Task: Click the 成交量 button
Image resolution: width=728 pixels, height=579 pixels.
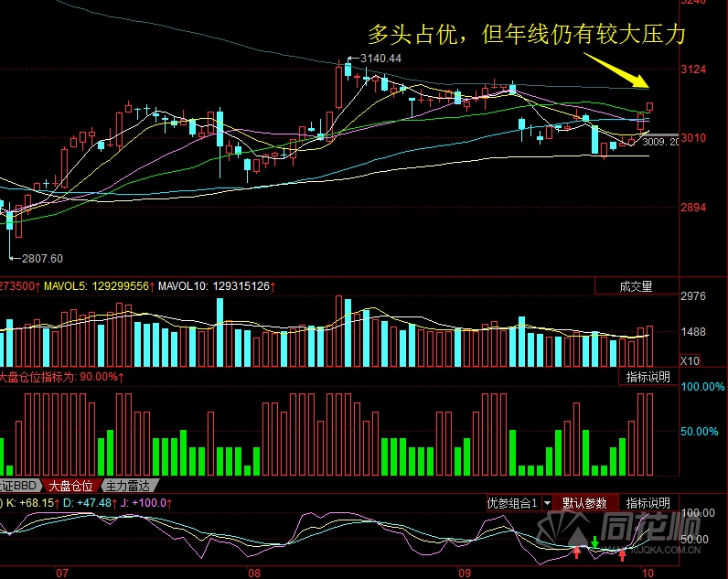Action: pyautogui.click(x=636, y=286)
